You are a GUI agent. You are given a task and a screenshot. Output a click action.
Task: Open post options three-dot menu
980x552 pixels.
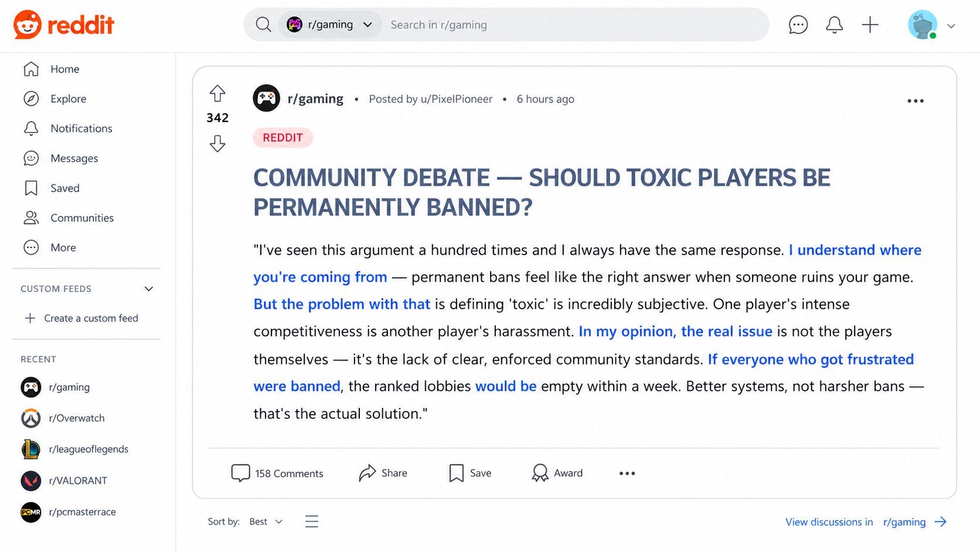click(x=916, y=101)
